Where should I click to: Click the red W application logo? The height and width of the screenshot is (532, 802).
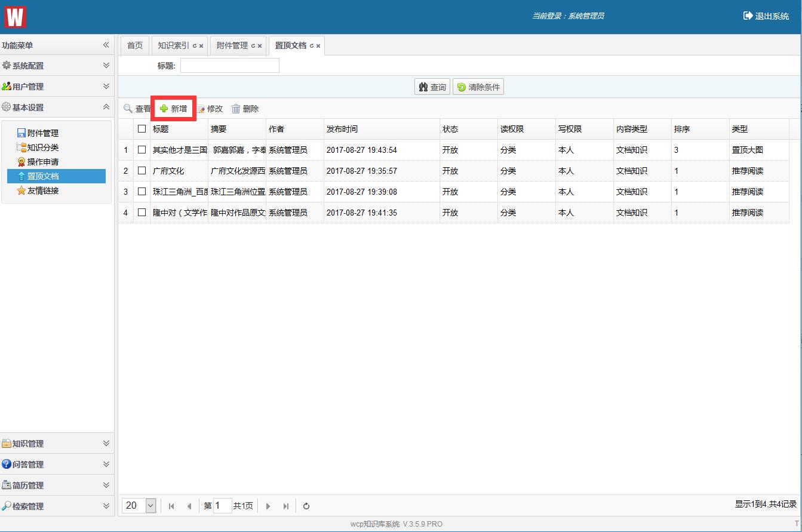point(15,16)
